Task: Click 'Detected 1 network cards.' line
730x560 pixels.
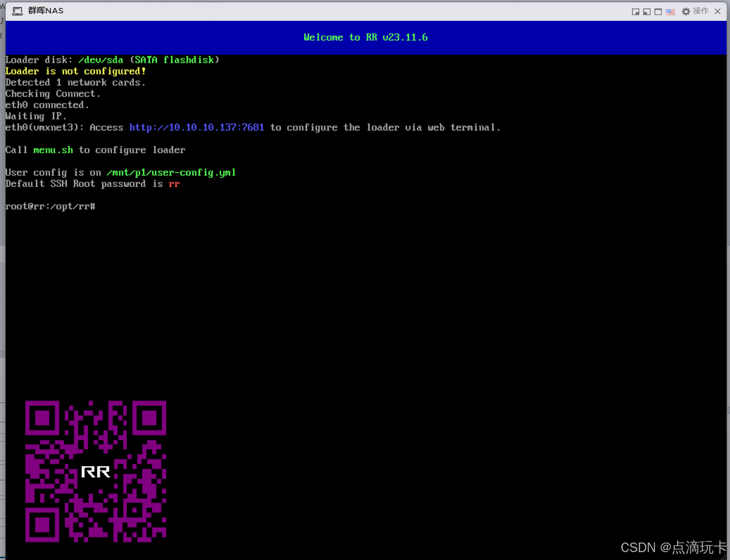Action: tap(75, 83)
